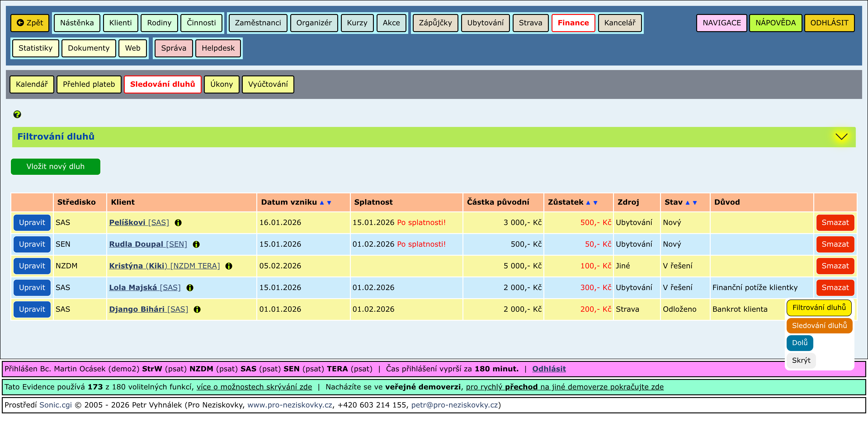Viewport: 868px width, 426px height.
Task: Switch to the Přehled plateb tab
Action: pyautogui.click(x=89, y=84)
